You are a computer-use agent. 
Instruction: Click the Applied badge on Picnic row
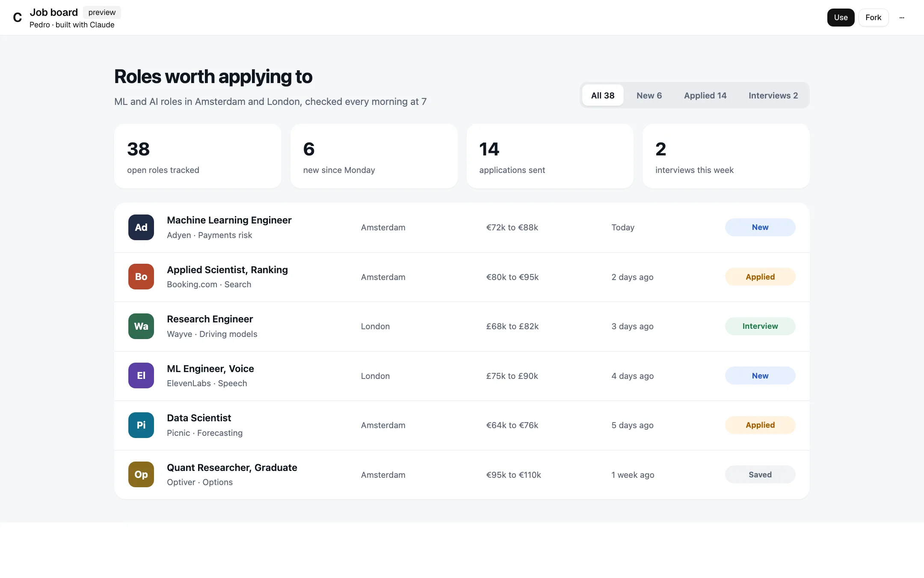760,425
